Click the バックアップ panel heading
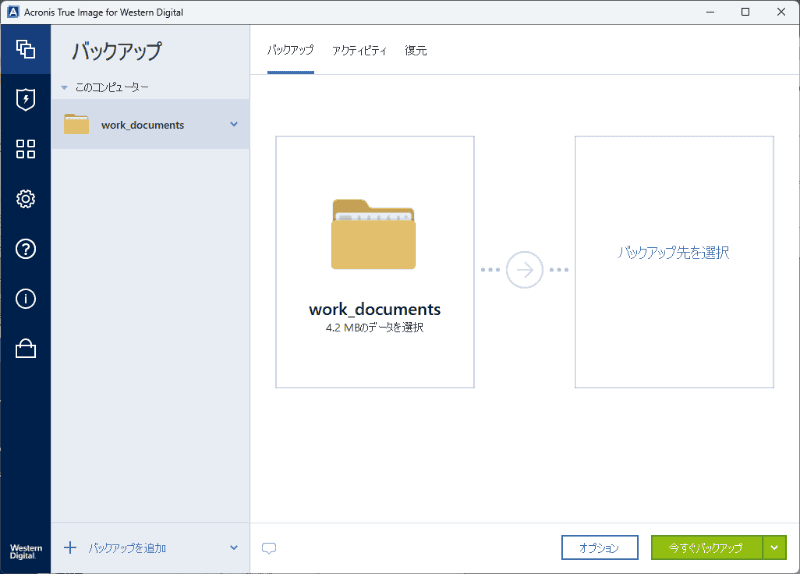Image resolution: width=800 pixels, height=574 pixels. 116,51
